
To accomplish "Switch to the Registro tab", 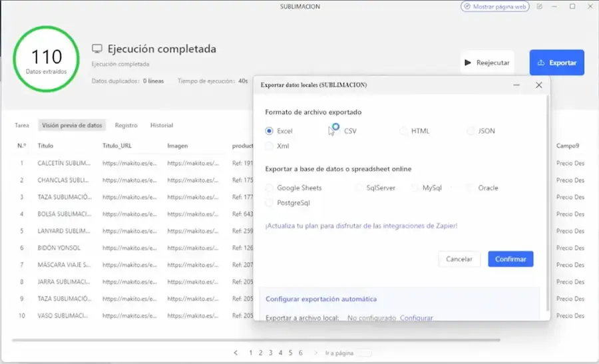I will pos(126,125).
